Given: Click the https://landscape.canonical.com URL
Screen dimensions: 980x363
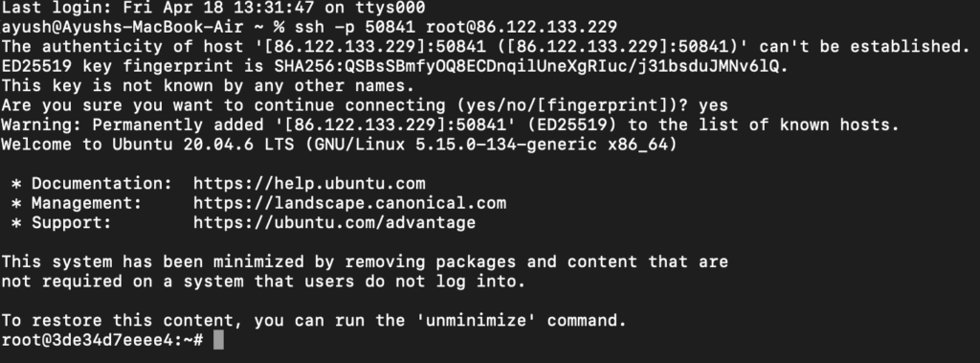Looking at the screenshot, I should coord(349,203).
